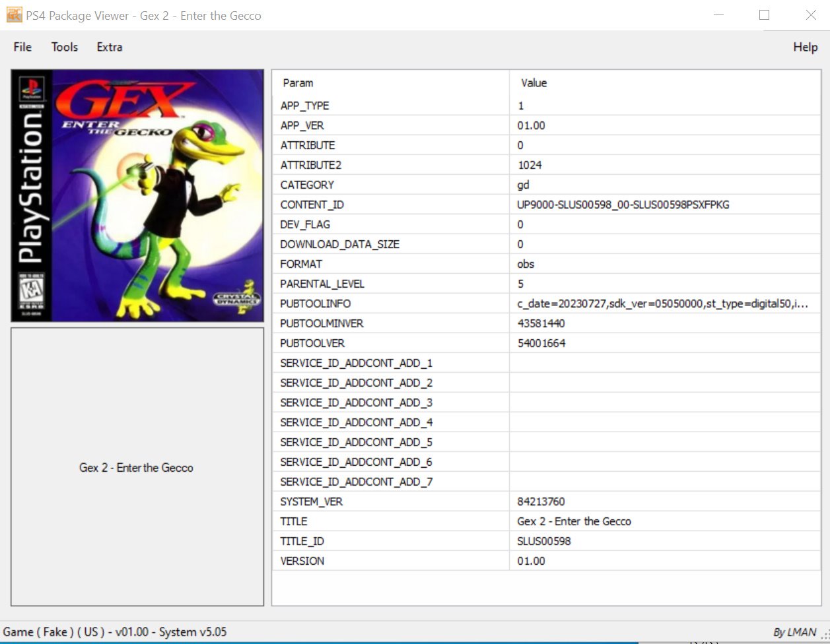Select the FORMAT parameter
The width and height of the screenshot is (830, 644).
coord(301,264)
